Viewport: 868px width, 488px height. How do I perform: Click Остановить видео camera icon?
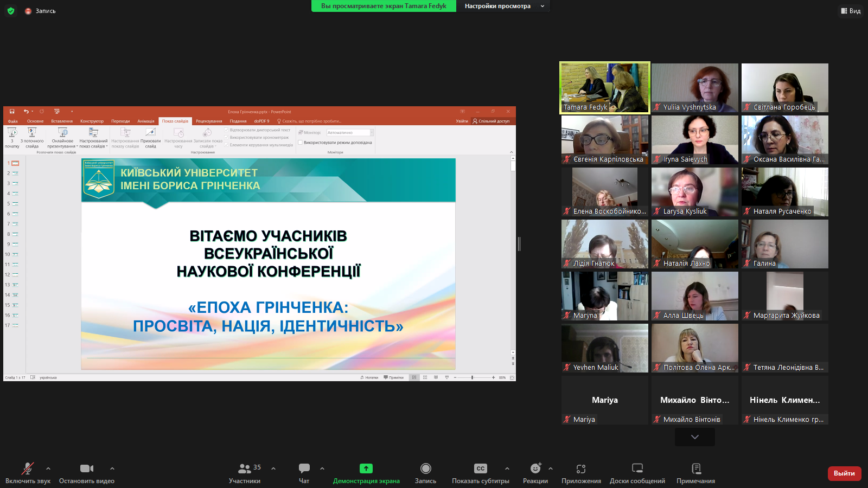87,468
